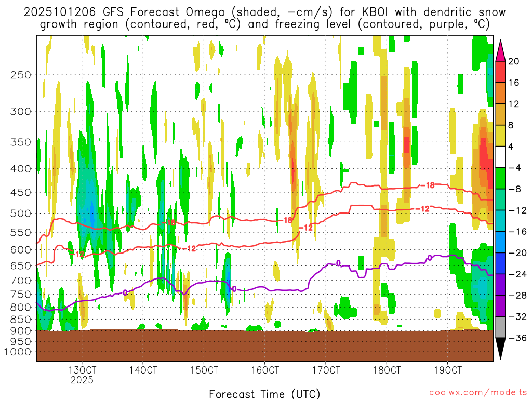Click the 600 pressure level label
This screenshot has width=532, height=399.
coord(21,250)
